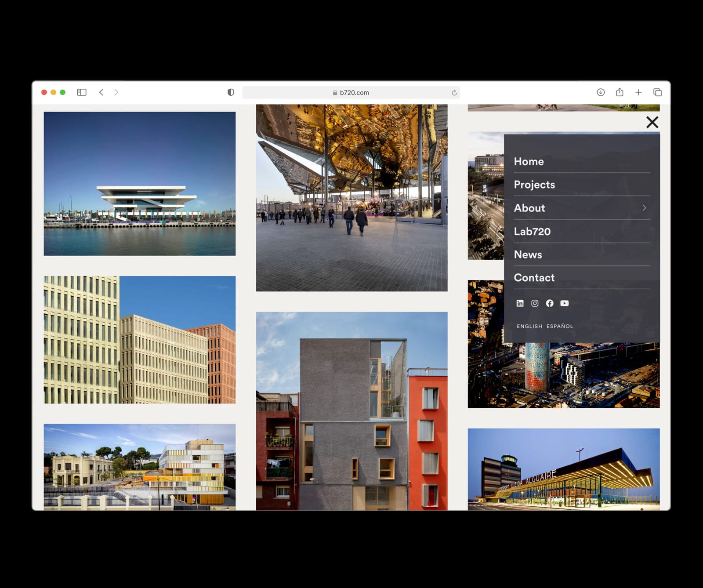Screen dimensions: 703x588
Task: Open the beige office towers project photo
Action: [x=140, y=340]
